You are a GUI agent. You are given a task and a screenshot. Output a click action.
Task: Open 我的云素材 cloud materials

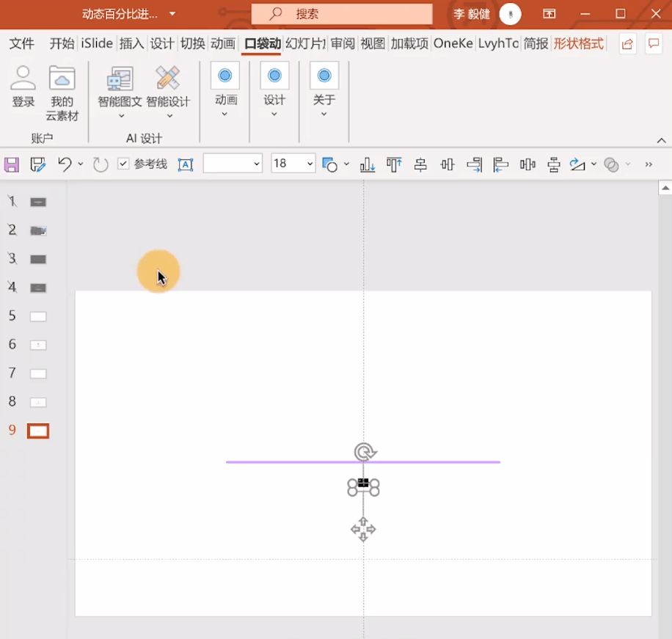[62, 93]
